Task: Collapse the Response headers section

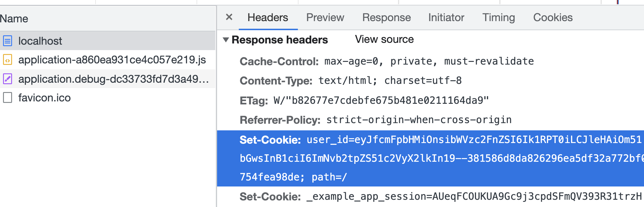Action: coord(226,40)
